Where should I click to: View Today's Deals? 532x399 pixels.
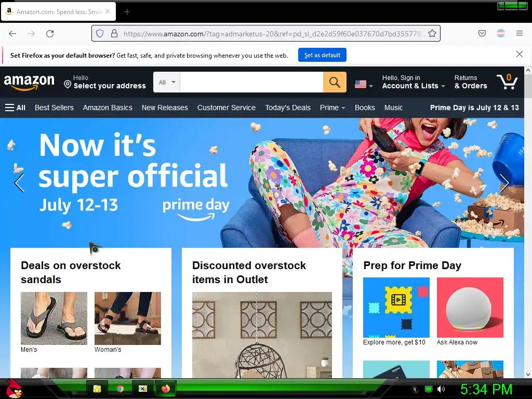click(x=288, y=108)
